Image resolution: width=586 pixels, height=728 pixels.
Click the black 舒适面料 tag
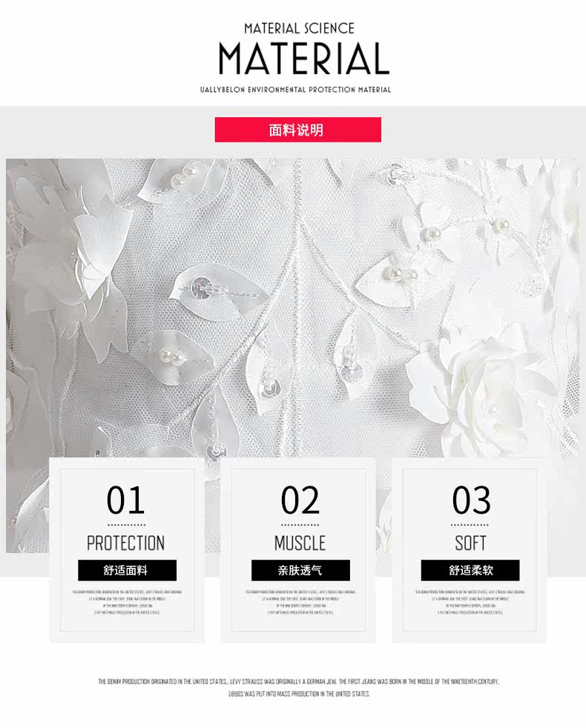pyautogui.click(x=128, y=570)
